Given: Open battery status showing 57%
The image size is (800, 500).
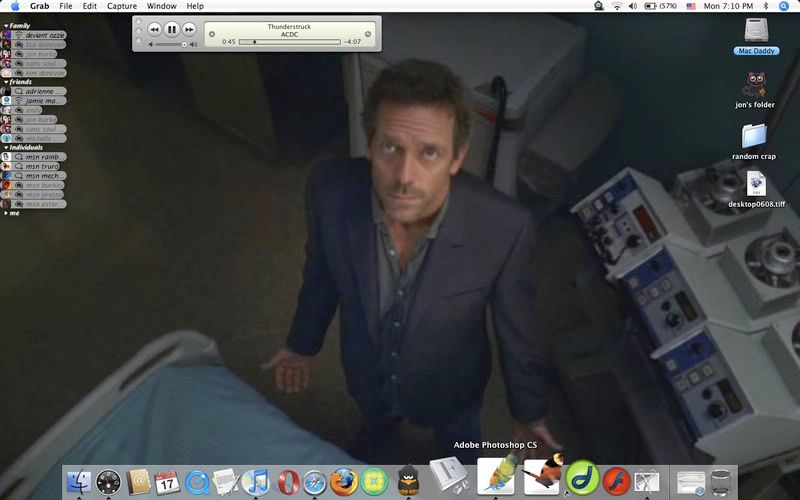Looking at the screenshot, I should point(661,6).
